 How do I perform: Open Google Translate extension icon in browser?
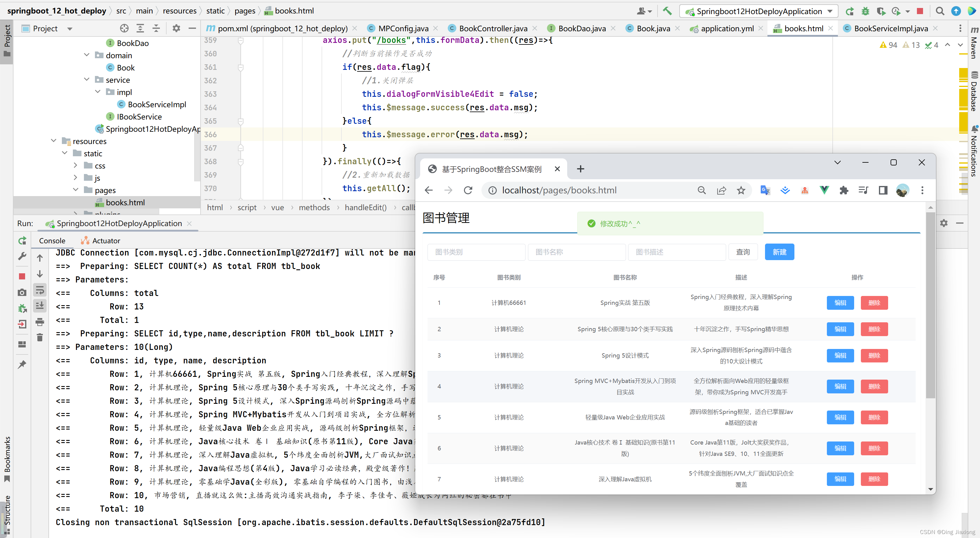pos(765,190)
